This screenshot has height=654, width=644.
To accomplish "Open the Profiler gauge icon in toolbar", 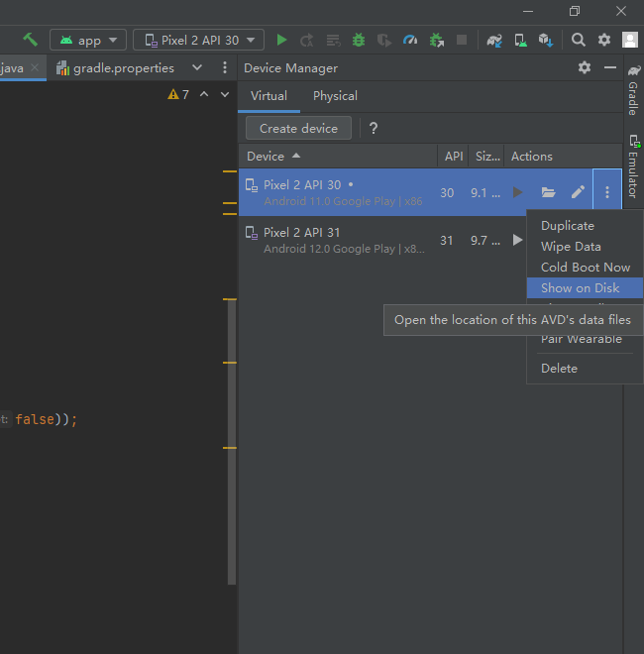I will point(410,40).
